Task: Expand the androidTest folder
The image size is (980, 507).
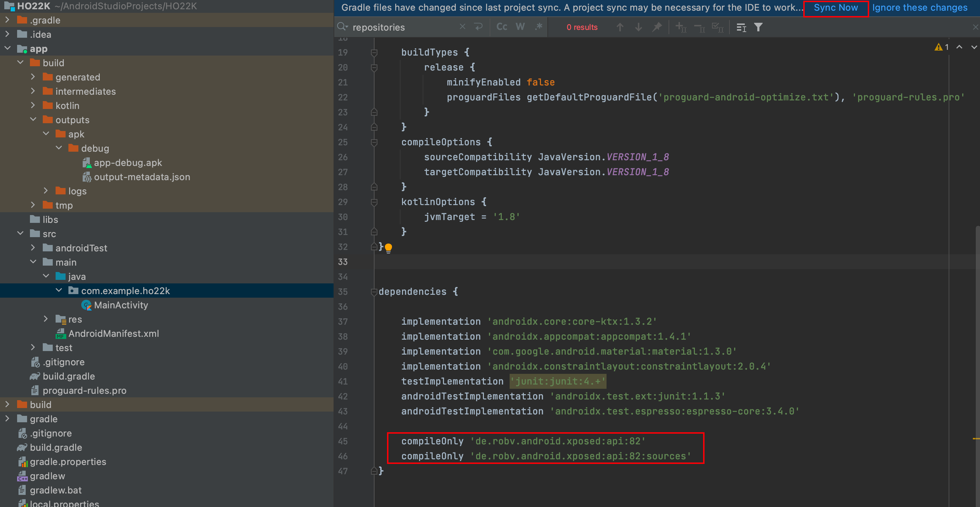Action: (x=33, y=248)
